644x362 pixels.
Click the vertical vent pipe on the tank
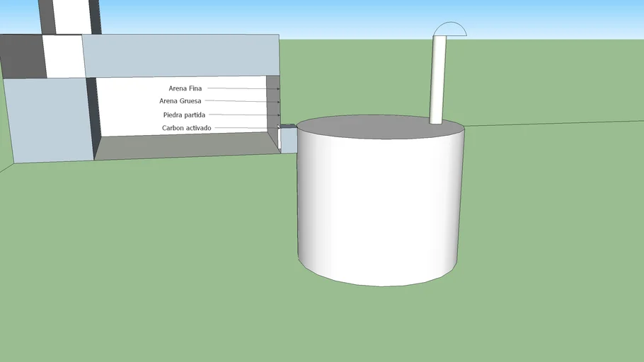click(439, 79)
